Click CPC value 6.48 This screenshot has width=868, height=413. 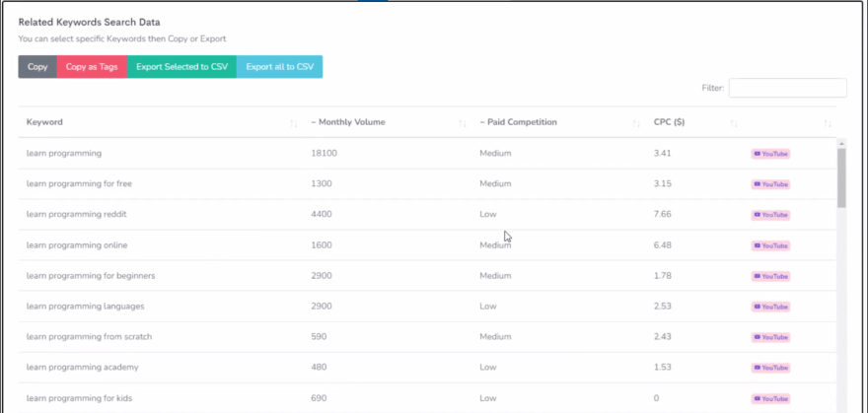click(662, 244)
